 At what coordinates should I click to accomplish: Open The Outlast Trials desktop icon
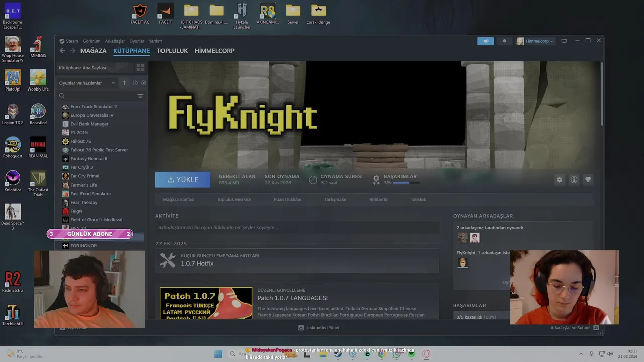(x=38, y=184)
